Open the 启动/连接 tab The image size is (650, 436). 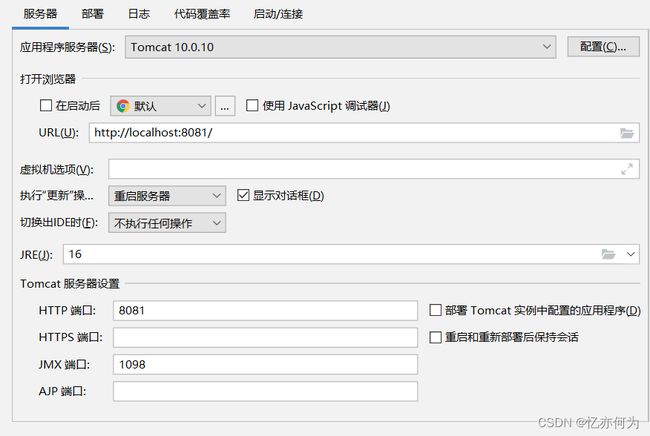[278, 14]
